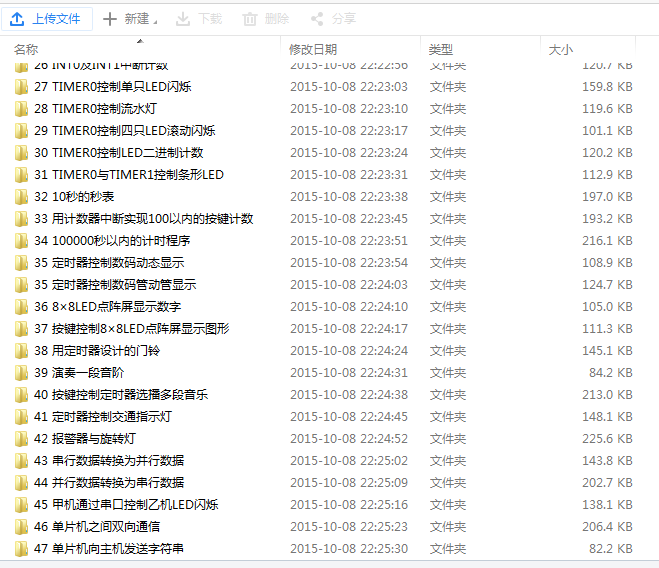This screenshot has height=568, width=659.
Task: Select file name 31 TIMER0与TIMER1控制条形LED
Action: (129, 174)
